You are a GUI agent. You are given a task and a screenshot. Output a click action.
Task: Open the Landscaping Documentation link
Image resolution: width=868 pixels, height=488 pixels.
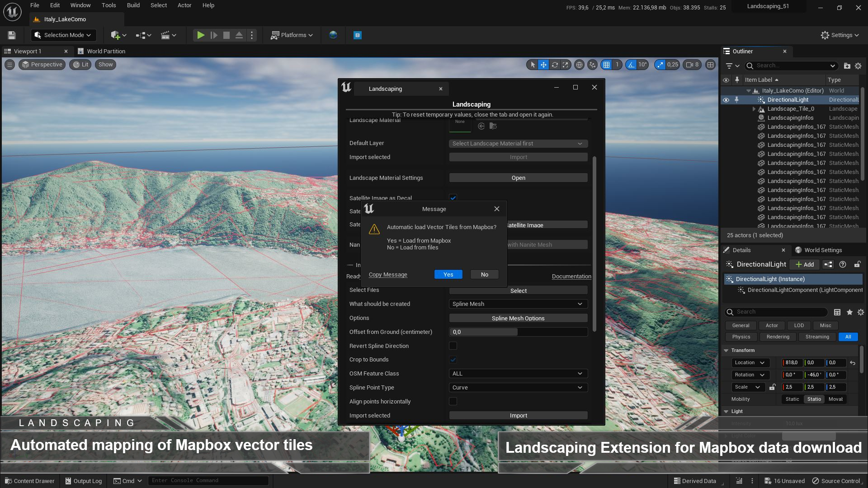(x=571, y=276)
